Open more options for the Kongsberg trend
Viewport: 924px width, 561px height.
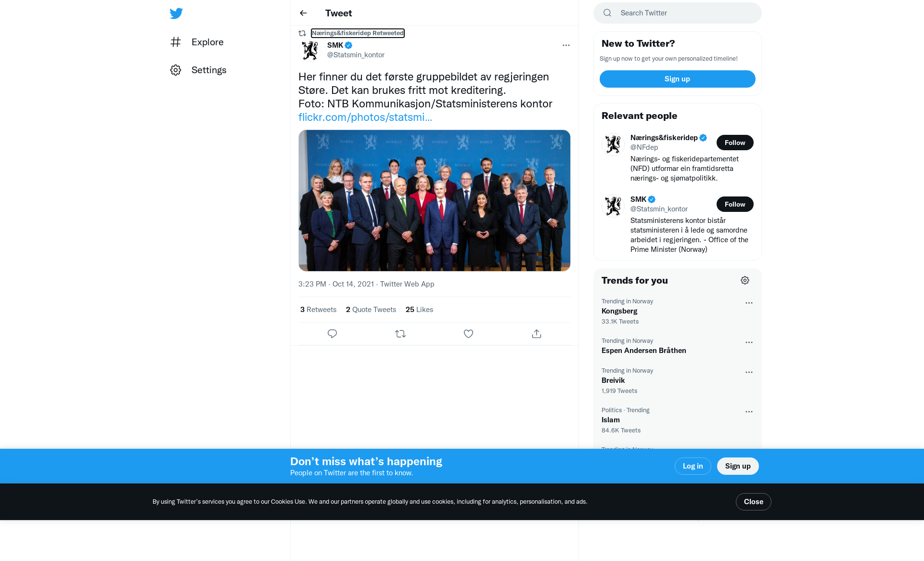[x=749, y=303]
